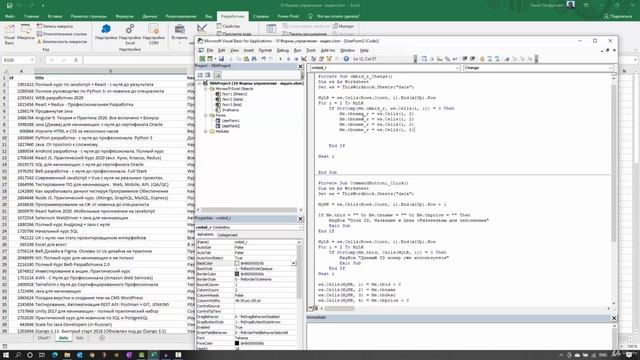Click the Save icon in VBA toolbar

(x=221, y=59)
